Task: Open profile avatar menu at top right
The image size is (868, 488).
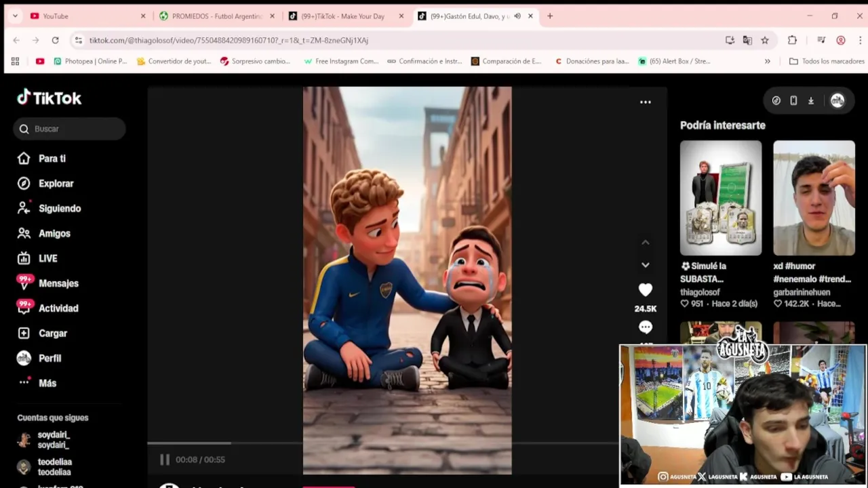Action: [837, 101]
